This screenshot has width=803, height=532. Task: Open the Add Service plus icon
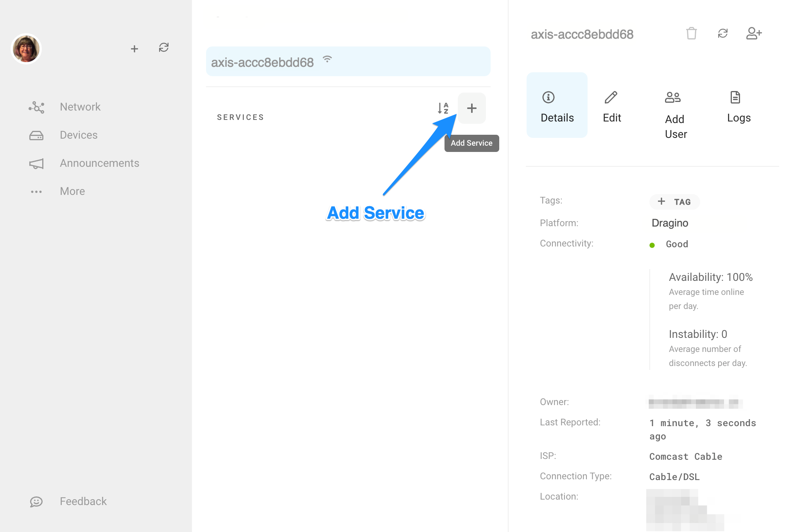click(472, 108)
